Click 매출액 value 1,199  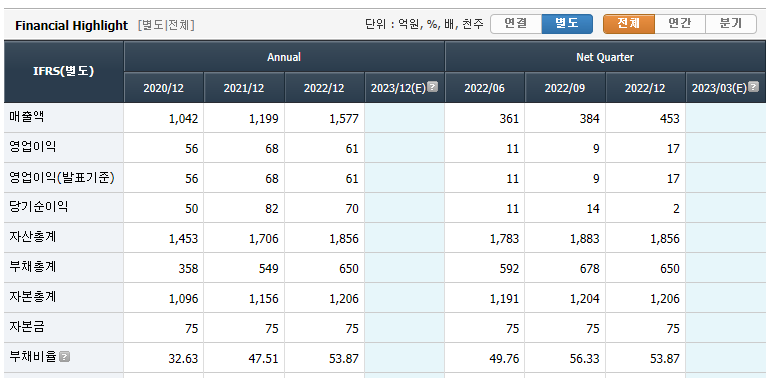(x=263, y=119)
